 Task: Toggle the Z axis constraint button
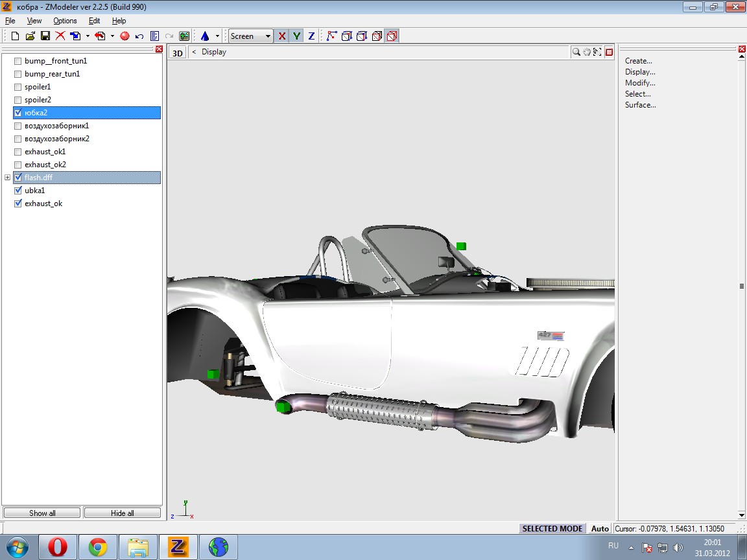(x=311, y=36)
